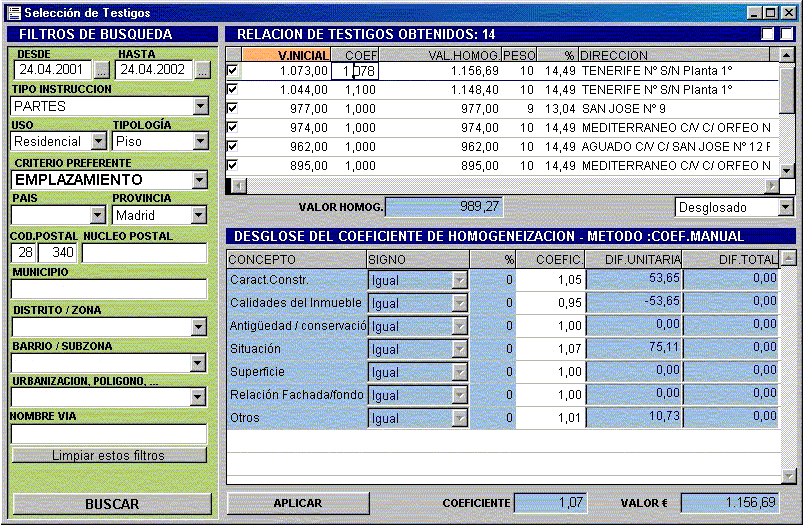Open SIGNO dropdown for Caract.Constr.

460,280
